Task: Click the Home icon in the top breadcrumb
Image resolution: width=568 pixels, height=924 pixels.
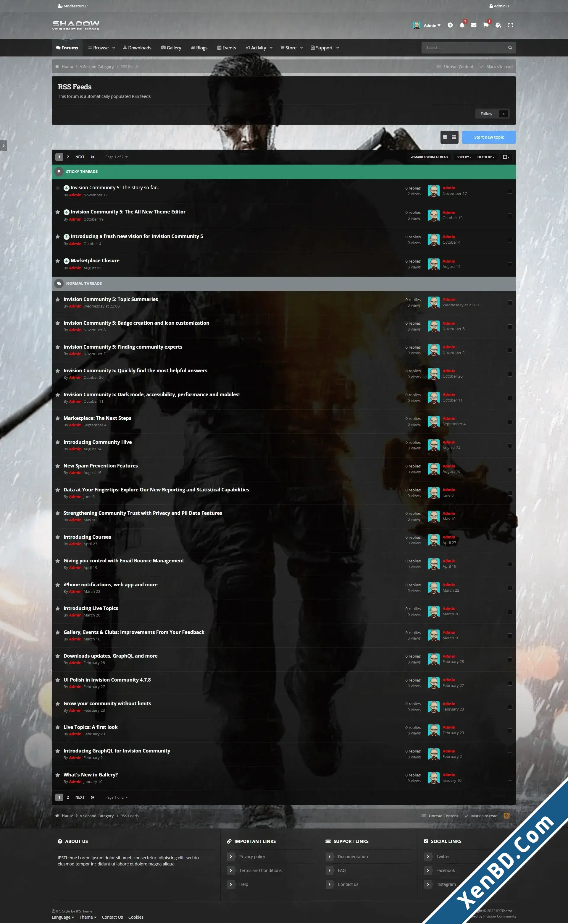Action: tap(57, 67)
